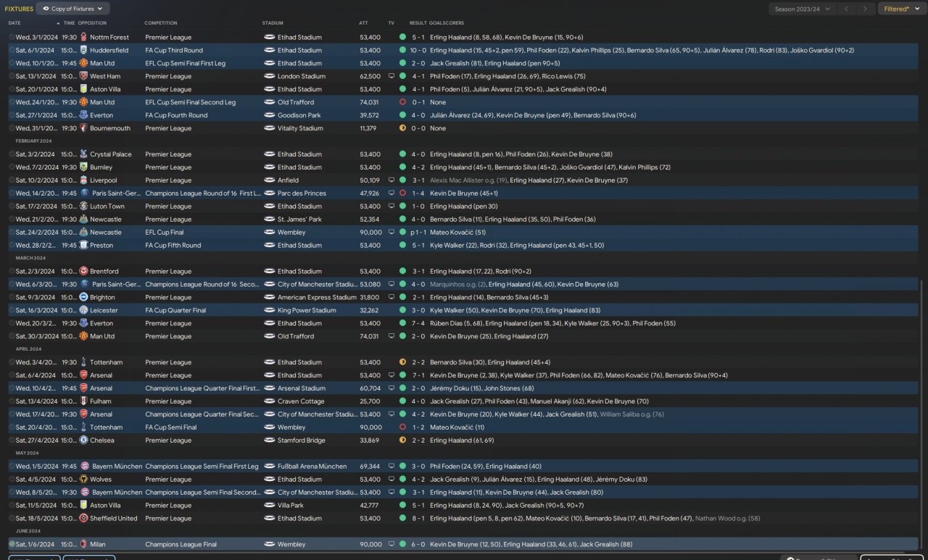Tick the selection circle for Brentford fixture
Screen dimensions: 928x560
(x=12, y=272)
